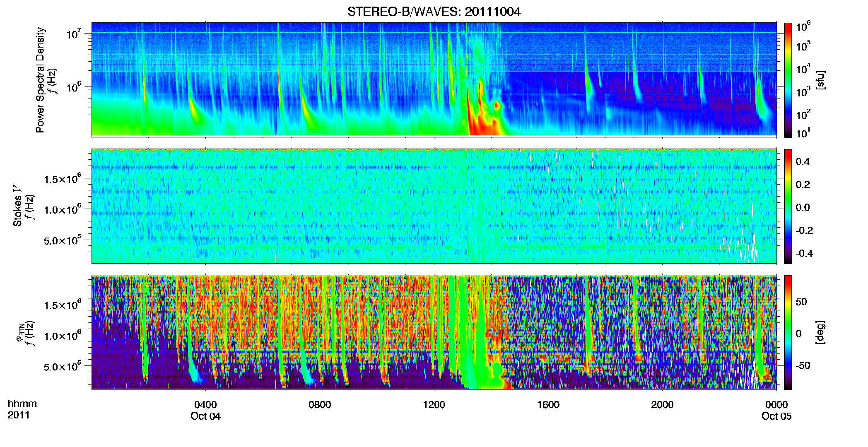Click the Stokes V colorbar
Image resolution: width=868 pixels, height=447 pixels.
pyautogui.click(x=788, y=206)
